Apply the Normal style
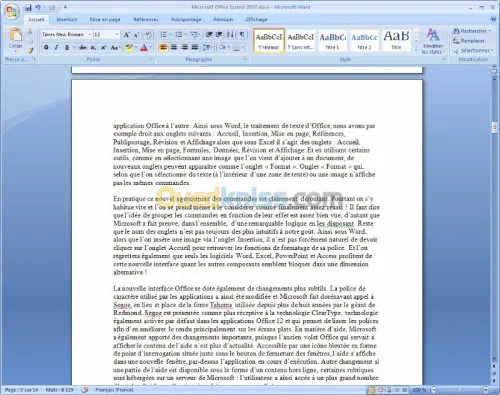Image resolution: width=500 pixels, height=395 pixels. pyautogui.click(x=269, y=41)
